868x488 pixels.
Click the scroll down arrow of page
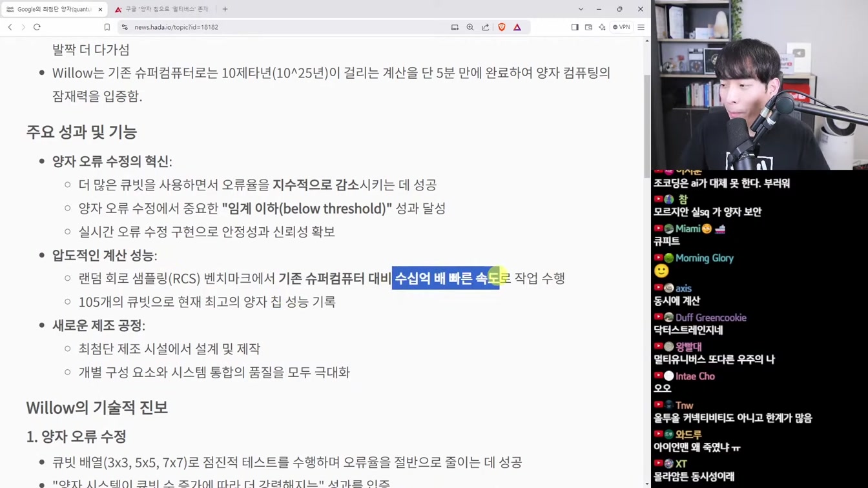point(647,483)
